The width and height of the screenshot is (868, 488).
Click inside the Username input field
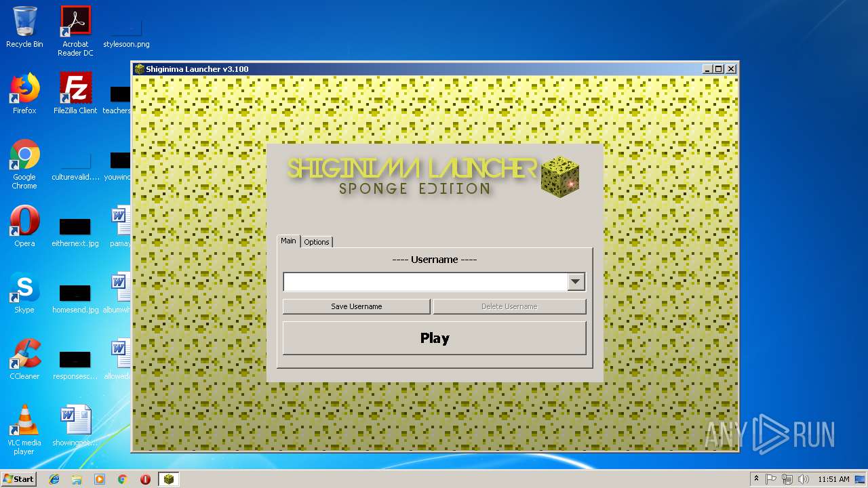click(426, 282)
